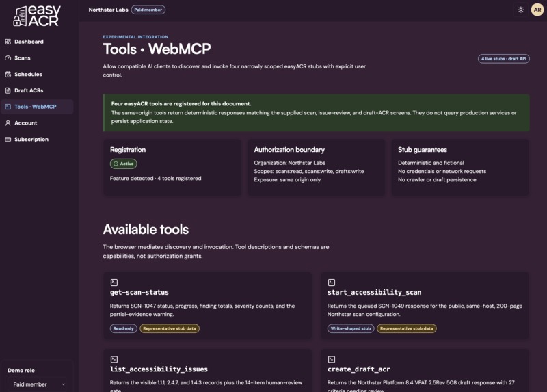Go to the Scans page

tap(37, 58)
